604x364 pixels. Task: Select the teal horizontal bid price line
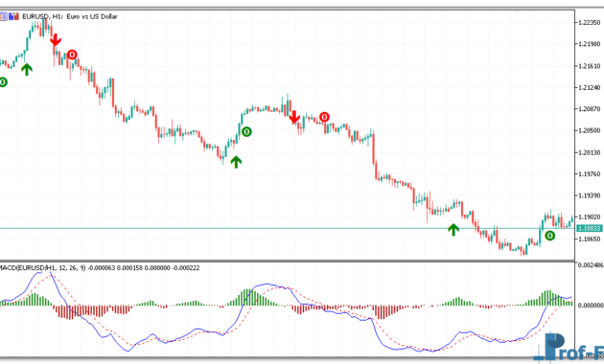point(288,229)
